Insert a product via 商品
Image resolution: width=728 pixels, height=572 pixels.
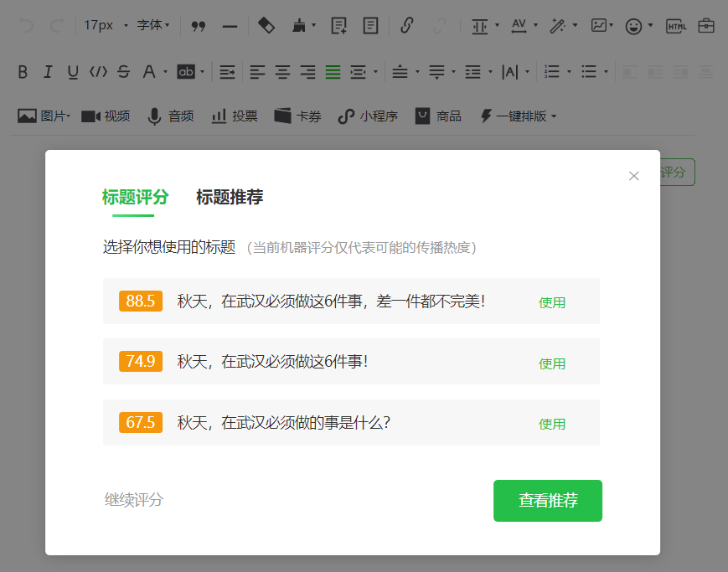(x=438, y=116)
